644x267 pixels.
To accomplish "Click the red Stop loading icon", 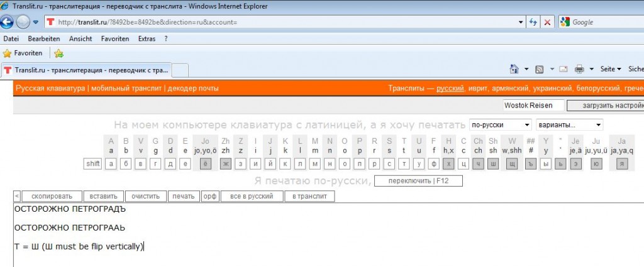I will (x=547, y=22).
